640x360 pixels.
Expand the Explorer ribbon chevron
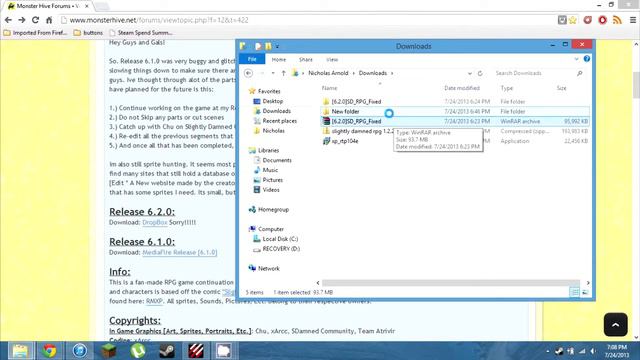click(x=576, y=59)
